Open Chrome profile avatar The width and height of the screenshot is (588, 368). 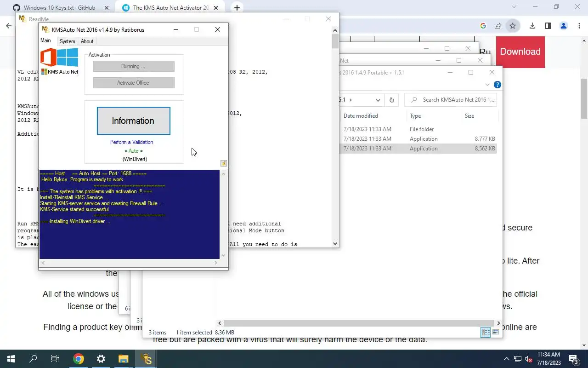click(564, 26)
